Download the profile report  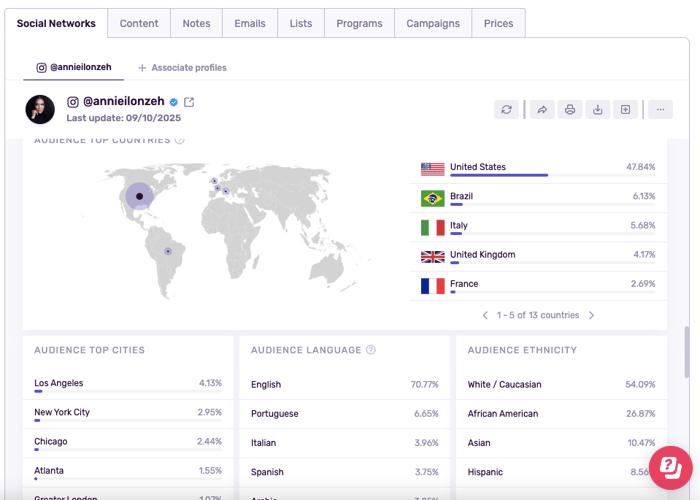pos(598,110)
